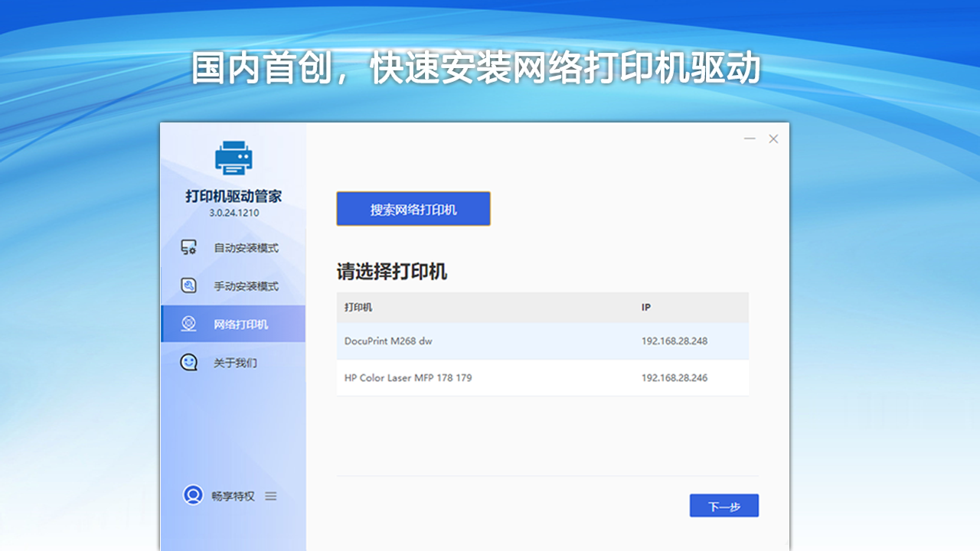Select the 自动安装模式 sidebar icon
The image size is (980, 551).
pyautogui.click(x=188, y=246)
